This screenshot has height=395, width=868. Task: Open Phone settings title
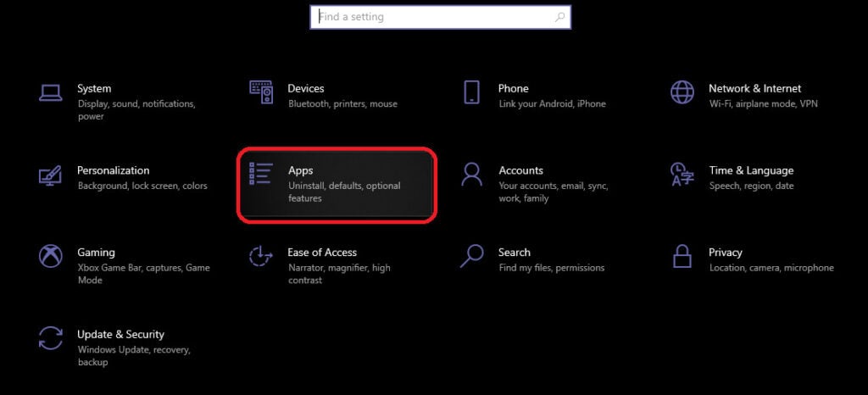click(513, 88)
